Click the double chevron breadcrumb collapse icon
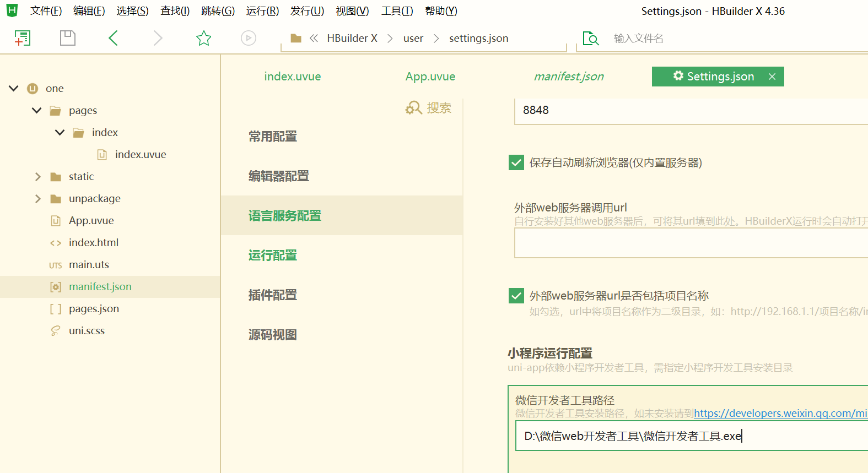868x473 pixels. 314,38
